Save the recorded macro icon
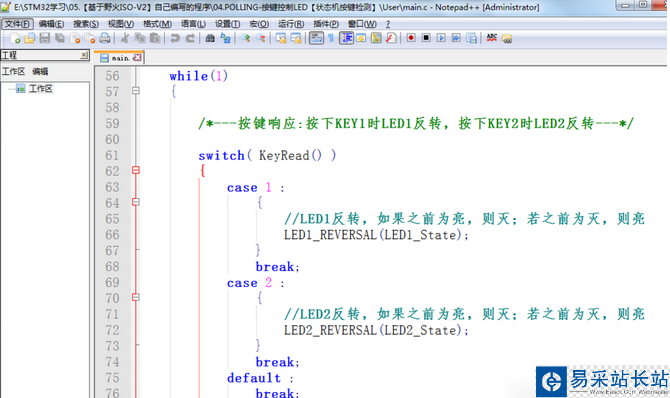This screenshot has width=670, height=398. (471, 38)
